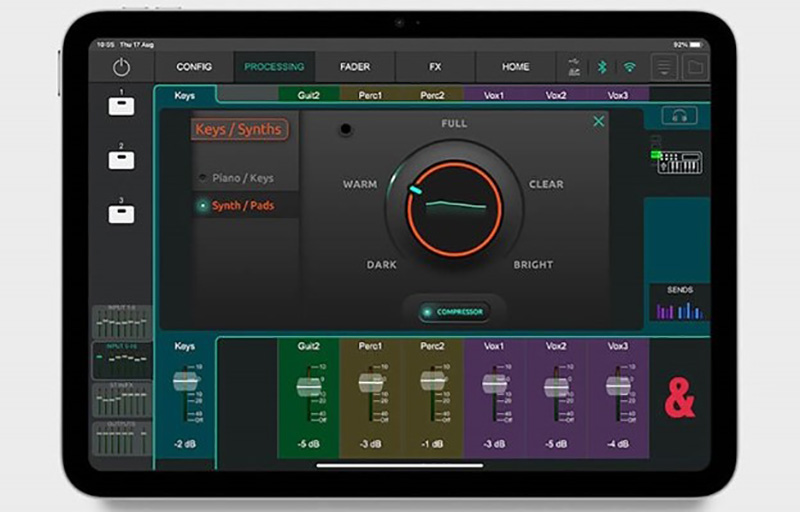Click the small round indicator near FULL
Image resolution: width=800 pixels, height=512 pixels.
tap(345, 129)
